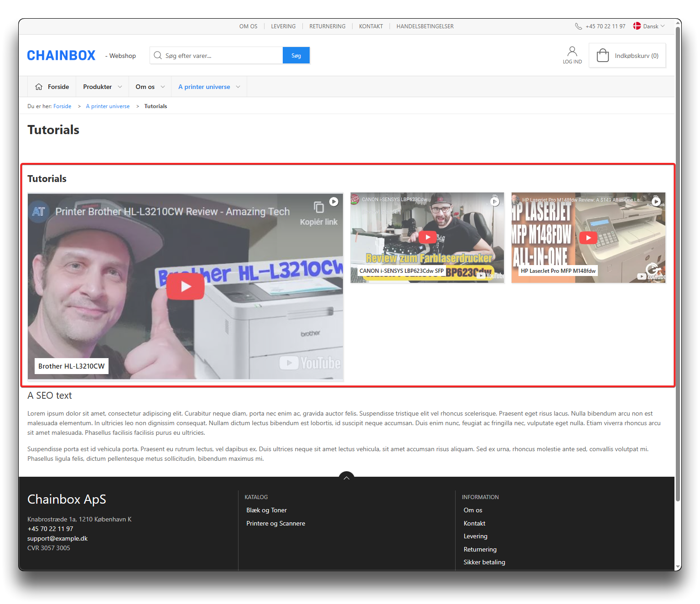Click the Amazing Tech channel avatar

tap(39, 212)
